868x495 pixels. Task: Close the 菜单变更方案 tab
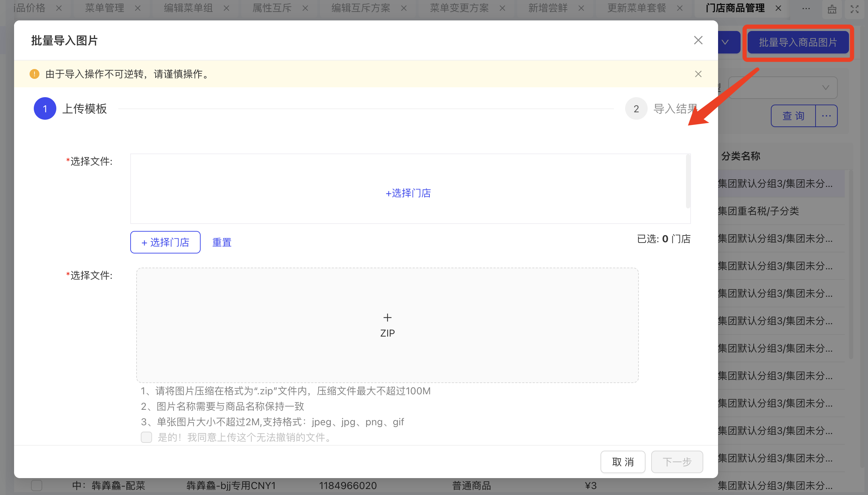tap(503, 8)
